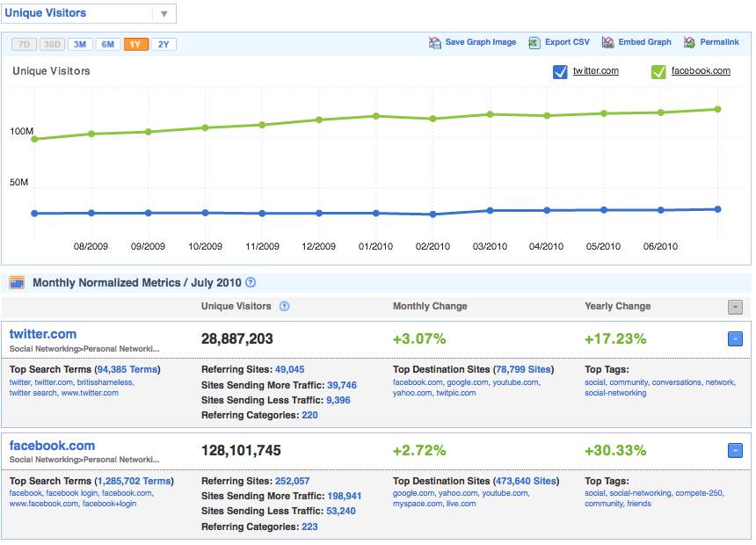Screen dimensions: 756x545
Task: Collapse all rows with the gray minus button
Action: click(x=735, y=307)
